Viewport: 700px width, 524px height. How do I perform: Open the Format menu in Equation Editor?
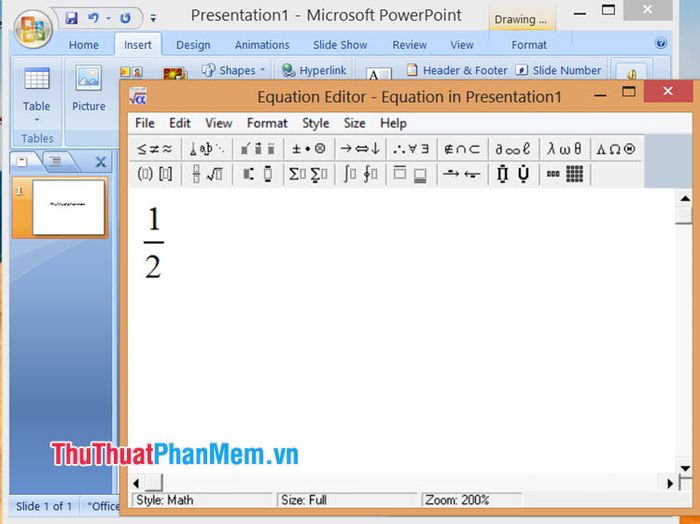point(267,123)
